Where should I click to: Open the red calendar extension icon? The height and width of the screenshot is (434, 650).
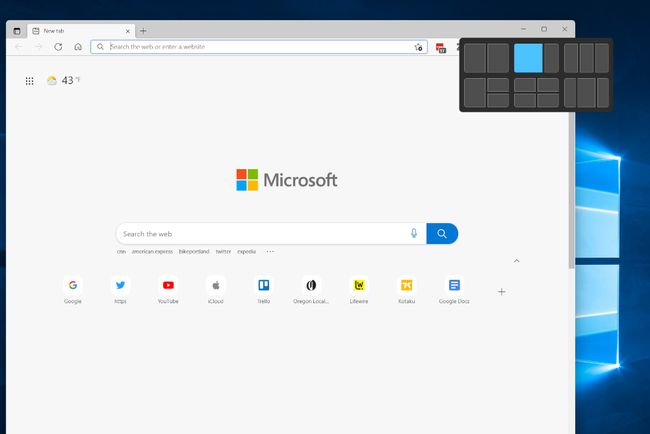(x=441, y=48)
